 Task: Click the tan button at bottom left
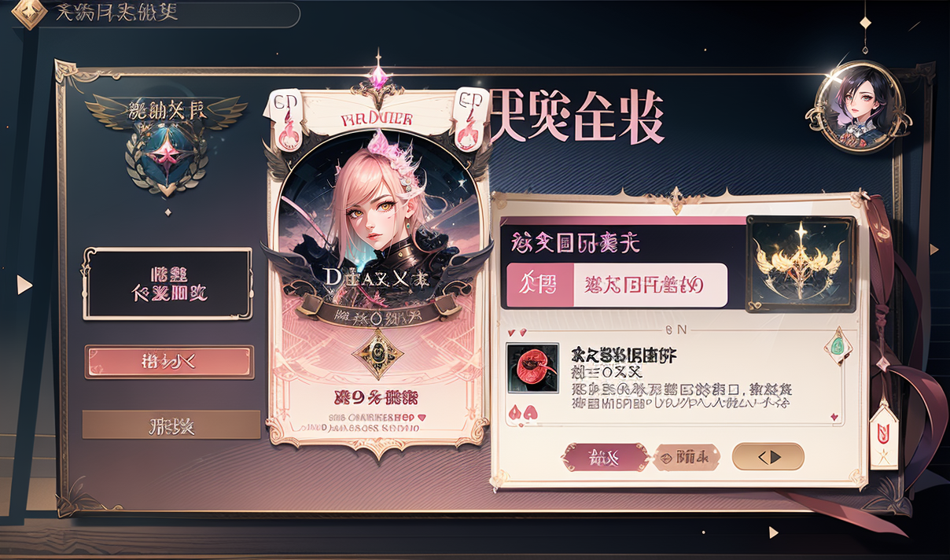pos(171,425)
